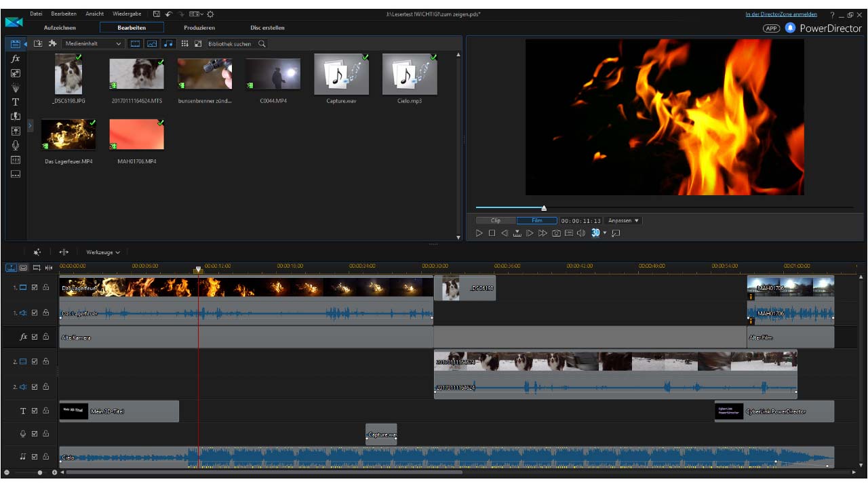Image resolution: width=868 pixels, height=488 pixels.
Task: Open the Medieninhalt dropdown
Action: coord(94,44)
